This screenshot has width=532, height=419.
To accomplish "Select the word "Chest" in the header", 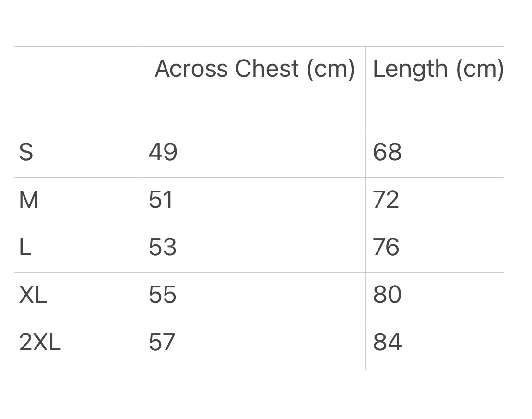I will coord(267,69).
